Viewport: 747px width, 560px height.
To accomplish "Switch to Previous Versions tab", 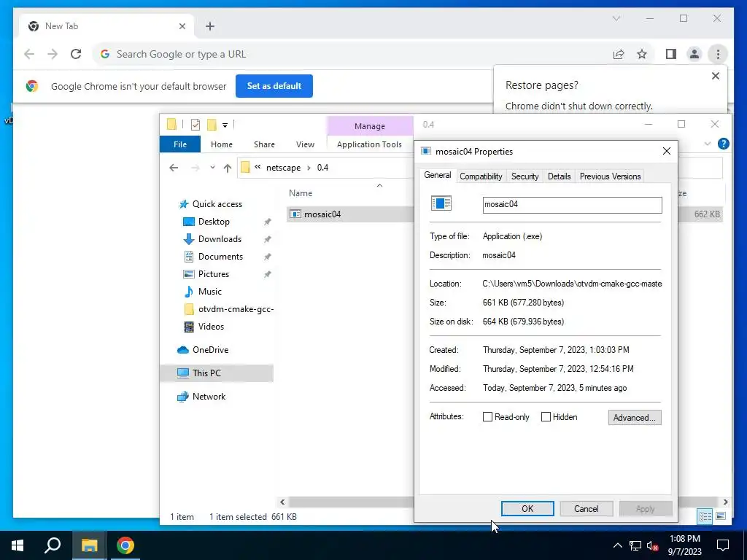I will pyautogui.click(x=610, y=176).
